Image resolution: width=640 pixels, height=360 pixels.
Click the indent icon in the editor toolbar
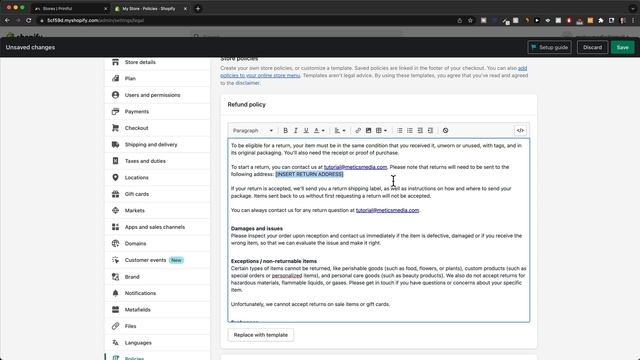[430, 131]
